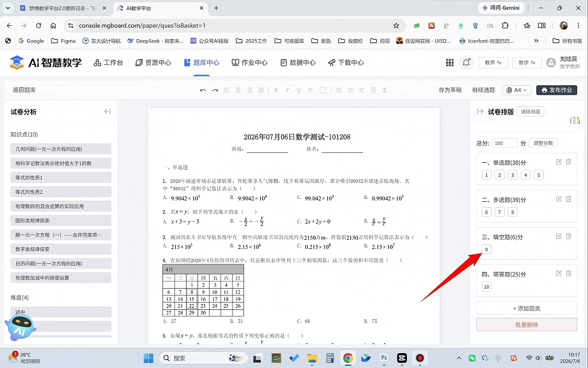Switch subject using the 数学 button
The height and width of the screenshot is (368, 588).
click(527, 63)
